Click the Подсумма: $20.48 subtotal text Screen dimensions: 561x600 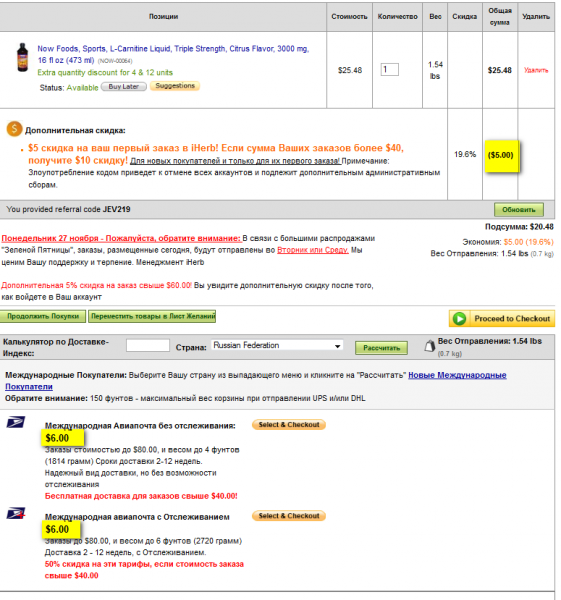click(x=519, y=227)
